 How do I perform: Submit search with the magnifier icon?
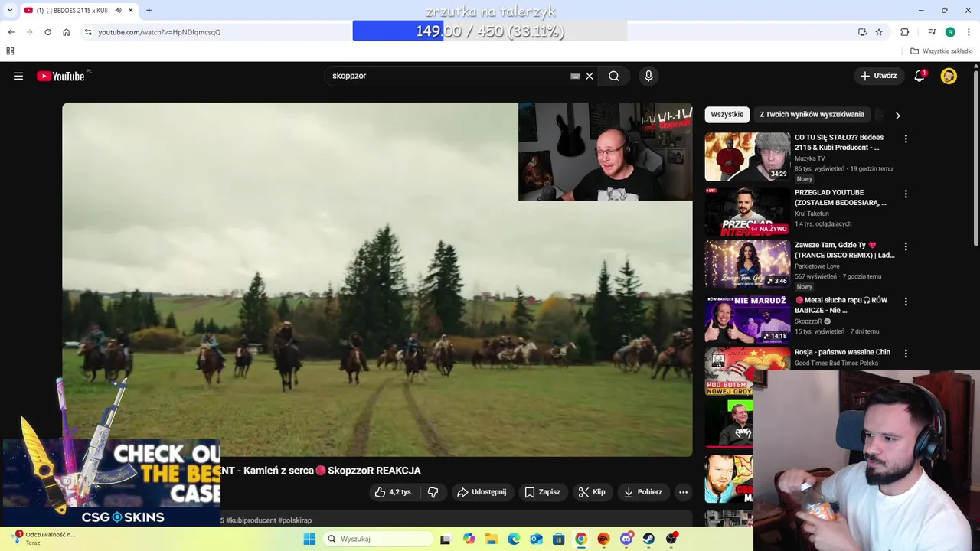614,76
